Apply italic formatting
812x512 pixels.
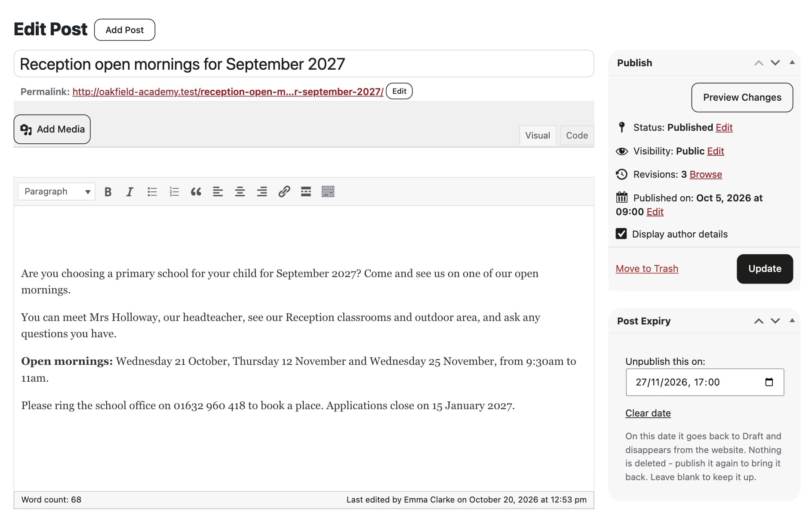[x=130, y=192]
